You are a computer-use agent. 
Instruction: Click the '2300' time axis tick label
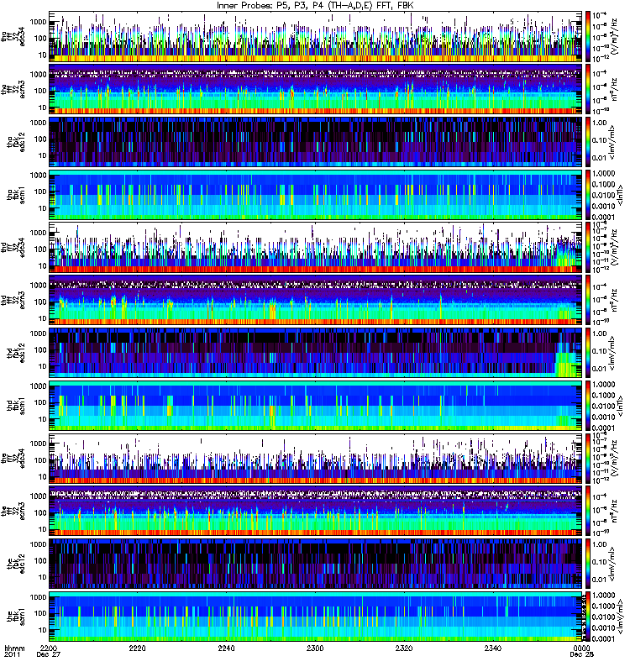click(315, 648)
